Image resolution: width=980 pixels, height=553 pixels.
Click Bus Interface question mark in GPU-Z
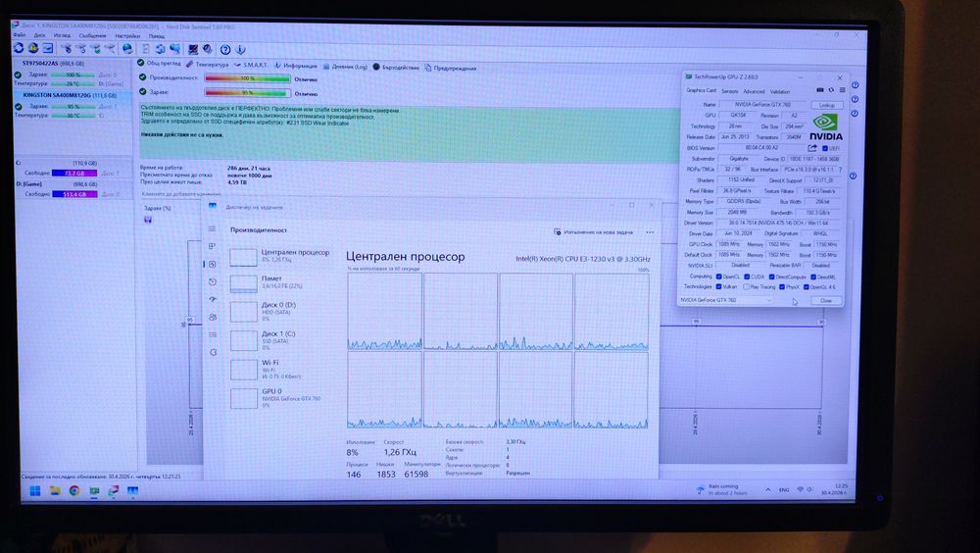[x=840, y=170]
